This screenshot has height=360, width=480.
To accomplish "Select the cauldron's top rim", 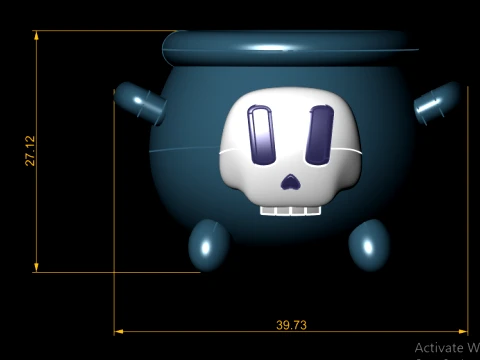I will pyautogui.click(x=290, y=48).
